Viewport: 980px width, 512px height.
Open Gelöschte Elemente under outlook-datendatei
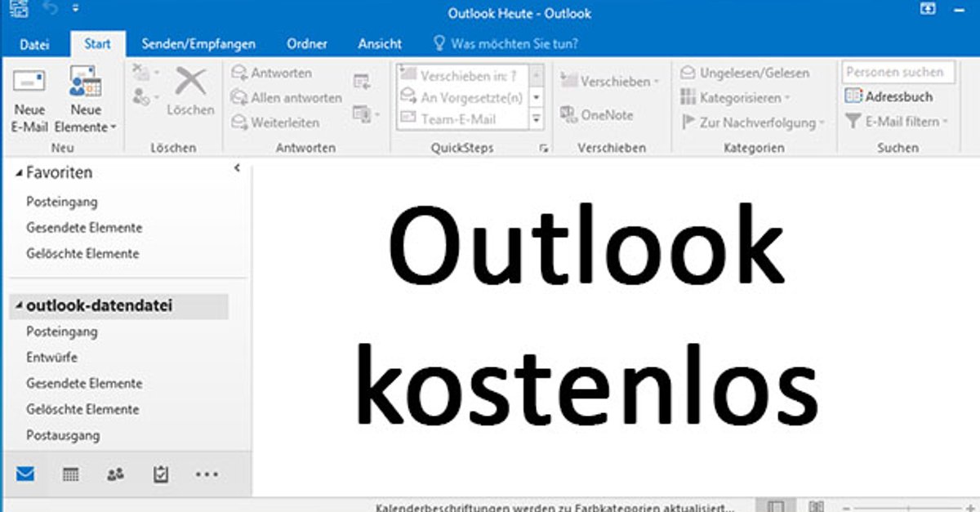tap(82, 409)
